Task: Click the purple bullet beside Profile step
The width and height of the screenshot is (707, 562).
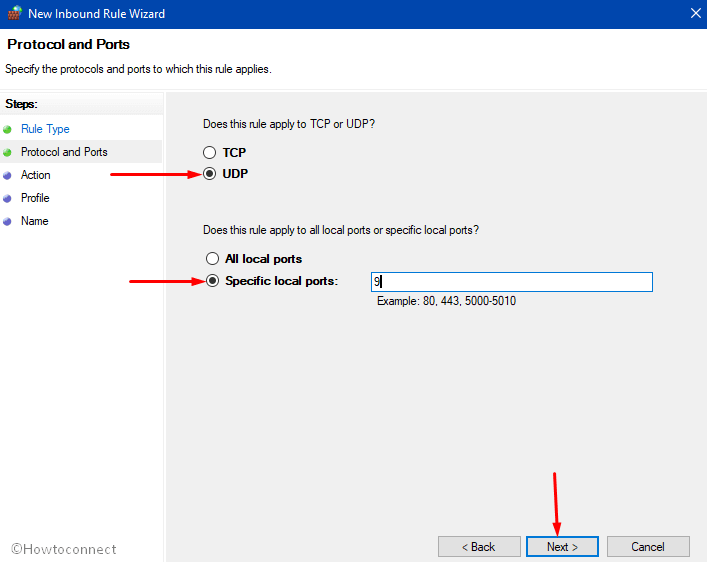Action: pyautogui.click(x=7, y=198)
